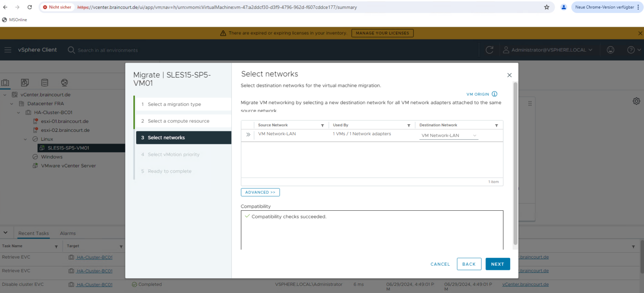Follow the vCenter.braincourt.de task target link
This screenshot has width=644, height=293.
(525, 284)
